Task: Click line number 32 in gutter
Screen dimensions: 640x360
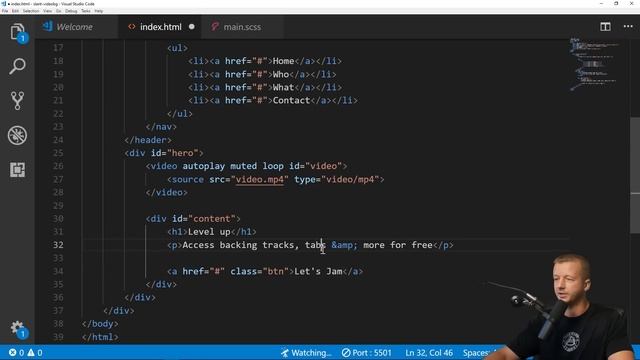Action: click(x=58, y=245)
